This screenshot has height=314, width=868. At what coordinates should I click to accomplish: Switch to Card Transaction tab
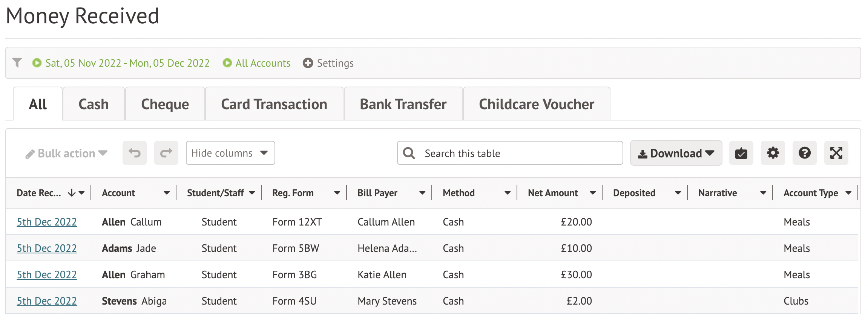pyautogui.click(x=274, y=104)
